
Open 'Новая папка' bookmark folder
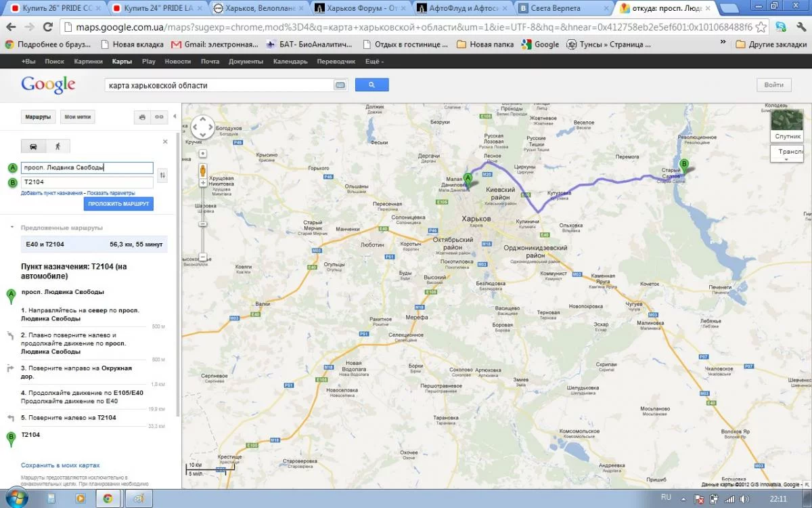pyautogui.click(x=486, y=44)
